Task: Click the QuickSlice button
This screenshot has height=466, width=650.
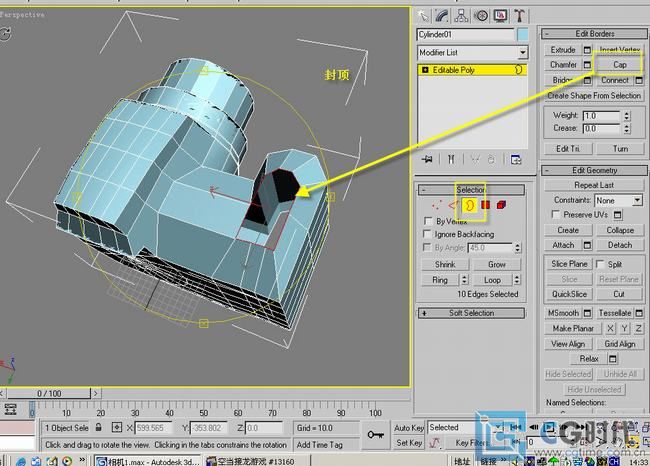Action: click(x=569, y=294)
